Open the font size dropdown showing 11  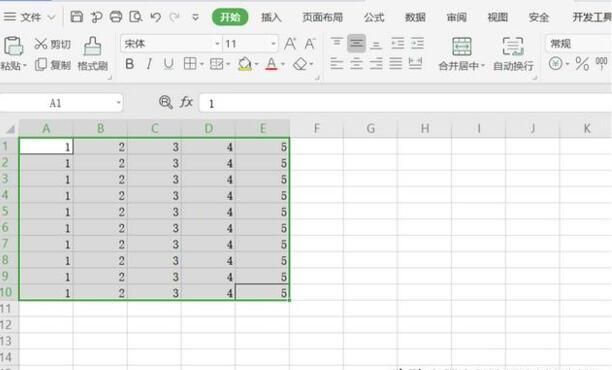pos(274,44)
